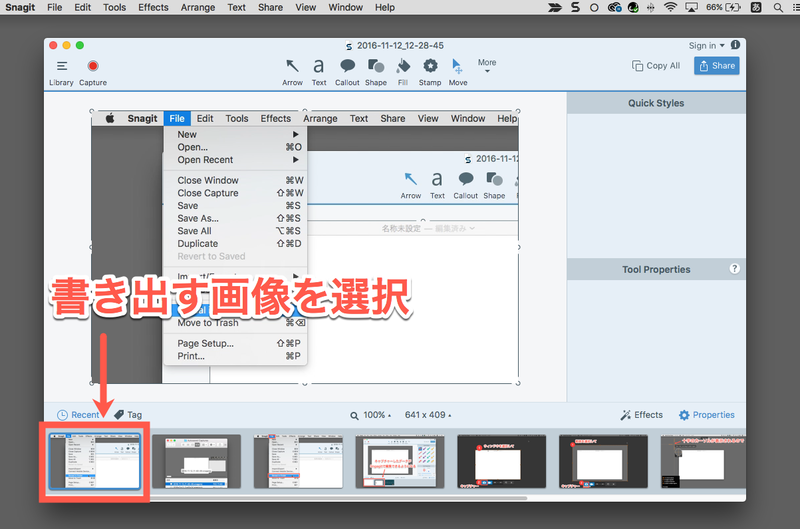
Task: Select the sixth capture thumbnail in the tray
Action: click(603, 461)
